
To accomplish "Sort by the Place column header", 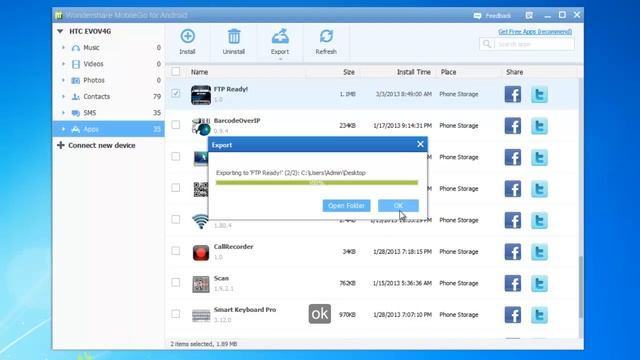I will click(448, 72).
